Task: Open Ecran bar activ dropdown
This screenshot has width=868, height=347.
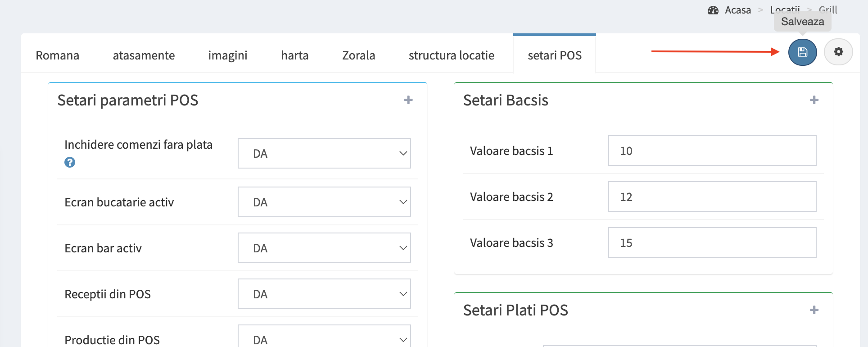Action: [324, 248]
